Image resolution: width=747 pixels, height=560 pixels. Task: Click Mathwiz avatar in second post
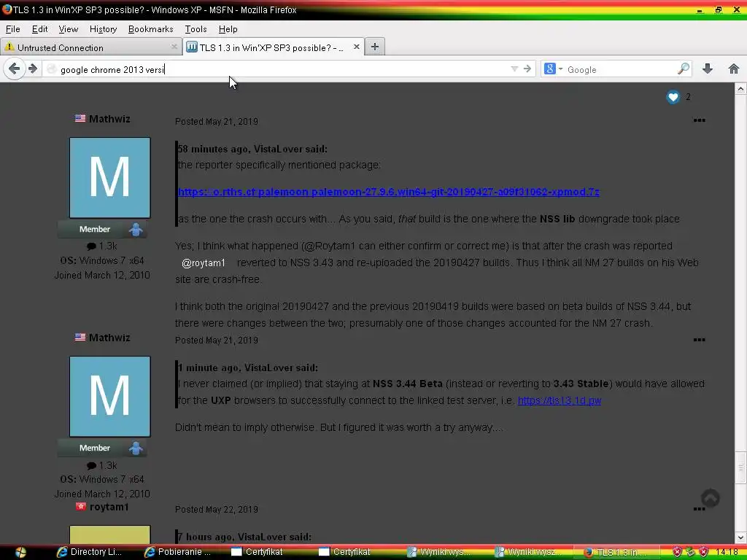tap(110, 396)
